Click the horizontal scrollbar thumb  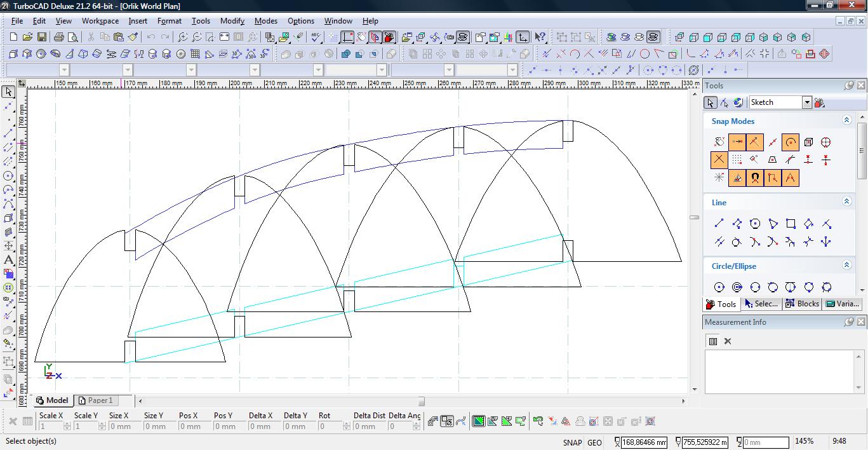point(421,401)
